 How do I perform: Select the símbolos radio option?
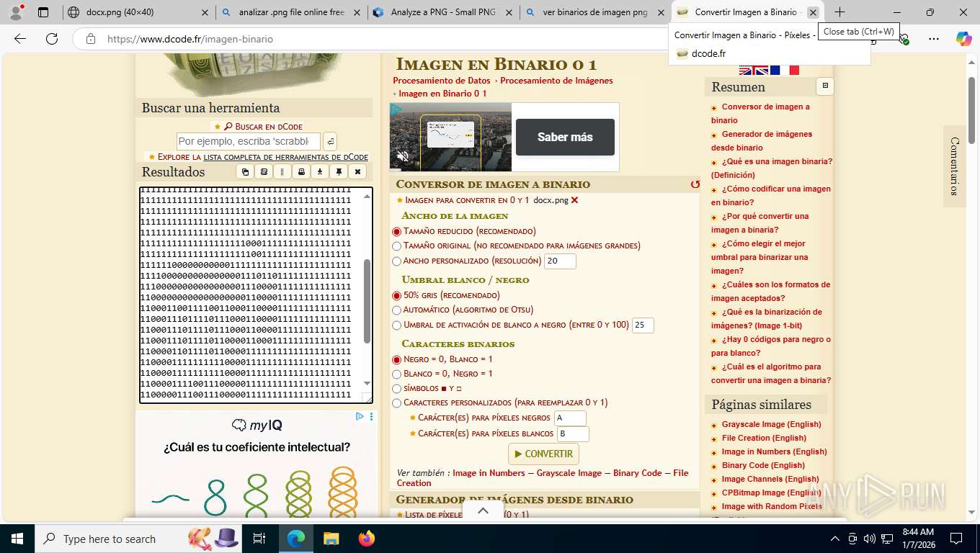click(396, 389)
